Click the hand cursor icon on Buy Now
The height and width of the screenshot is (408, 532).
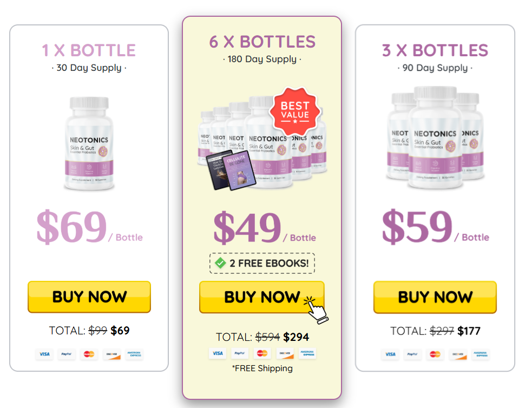(316, 310)
